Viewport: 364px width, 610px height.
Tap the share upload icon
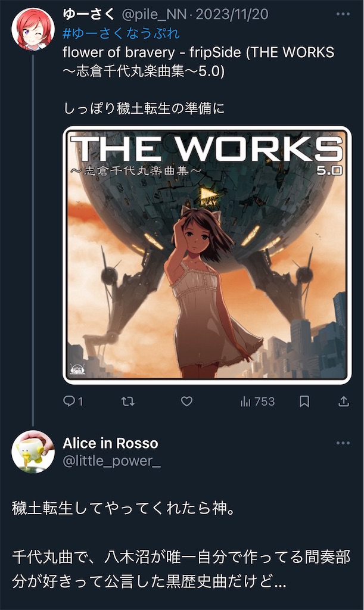point(343,401)
